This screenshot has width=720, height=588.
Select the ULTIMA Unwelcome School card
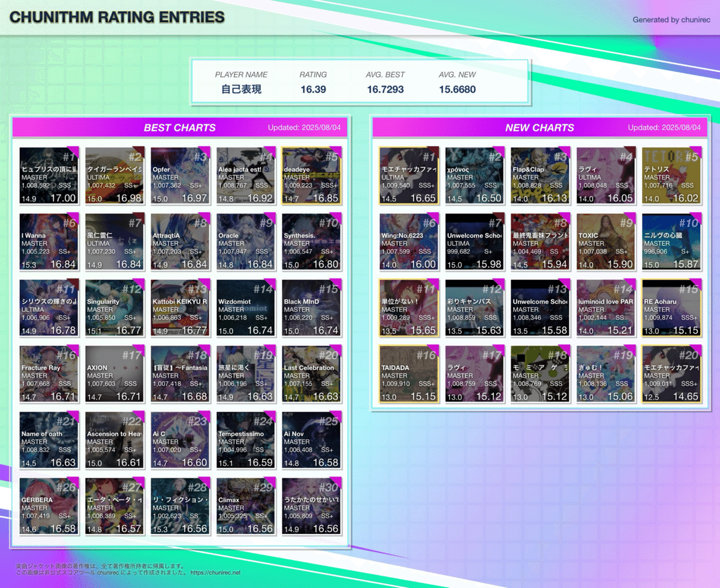pyautogui.click(x=475, y=242)
